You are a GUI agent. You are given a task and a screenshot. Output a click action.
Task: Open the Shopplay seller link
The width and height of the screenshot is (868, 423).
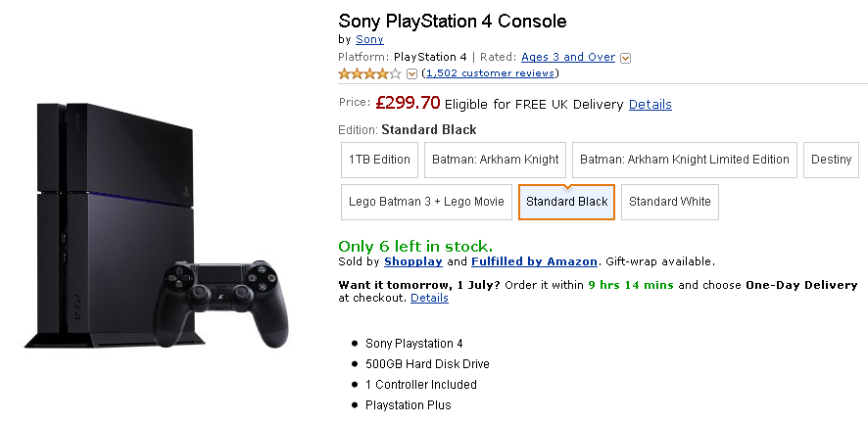413,261
